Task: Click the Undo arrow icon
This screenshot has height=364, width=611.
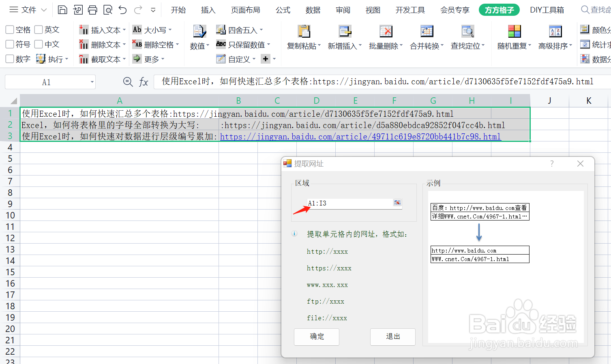Action: pos(123,10)
